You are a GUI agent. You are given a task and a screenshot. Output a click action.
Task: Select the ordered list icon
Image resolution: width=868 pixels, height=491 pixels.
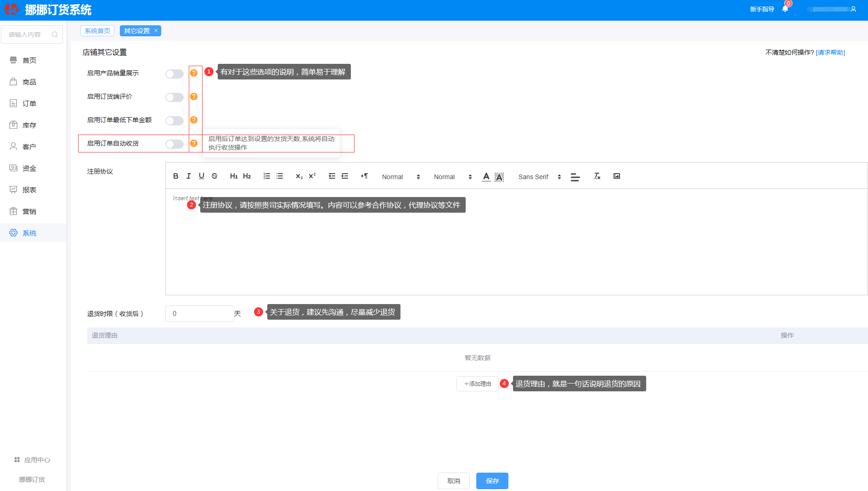coord(266,176)
